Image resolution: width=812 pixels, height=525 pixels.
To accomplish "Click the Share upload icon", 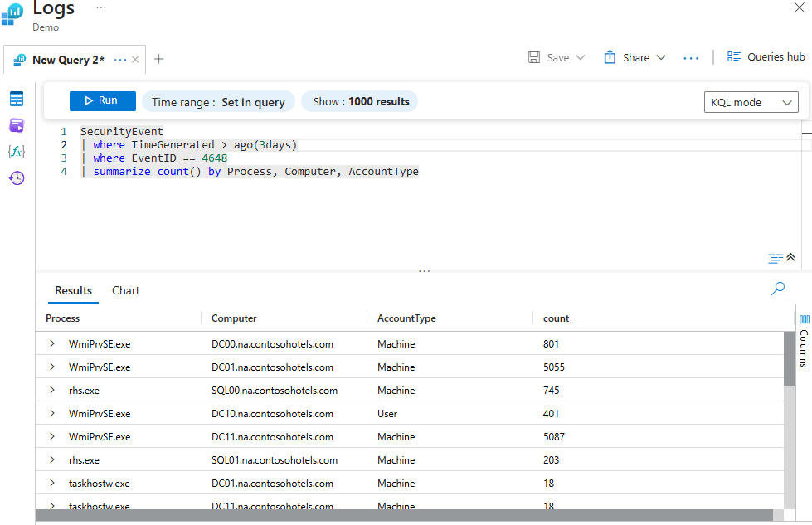I will (x=610, y=57).
